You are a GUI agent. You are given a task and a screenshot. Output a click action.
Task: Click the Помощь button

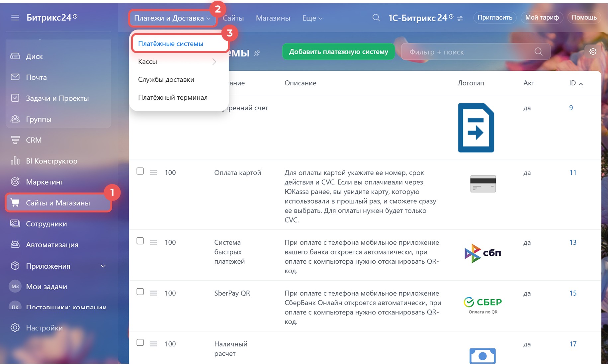[584, 17]
